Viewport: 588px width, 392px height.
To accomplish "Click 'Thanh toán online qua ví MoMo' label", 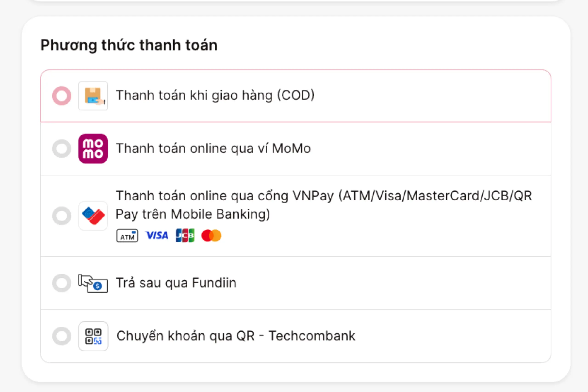I will (213, 148).
